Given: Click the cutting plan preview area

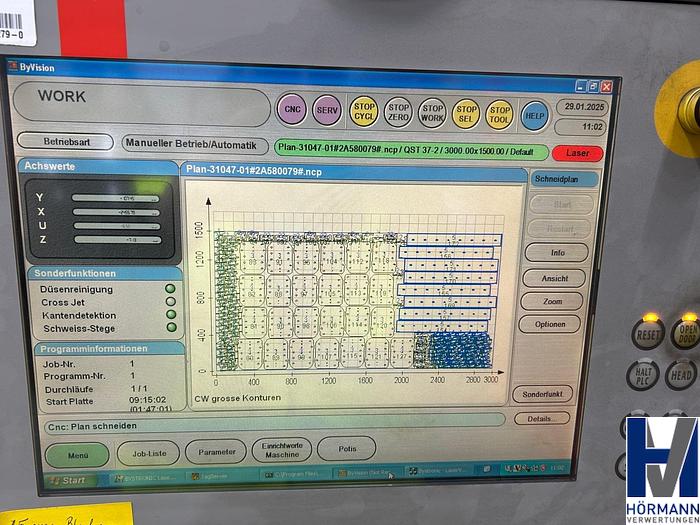Looking at the screenshot, I should pyautogui.click(x=354, y=294).
